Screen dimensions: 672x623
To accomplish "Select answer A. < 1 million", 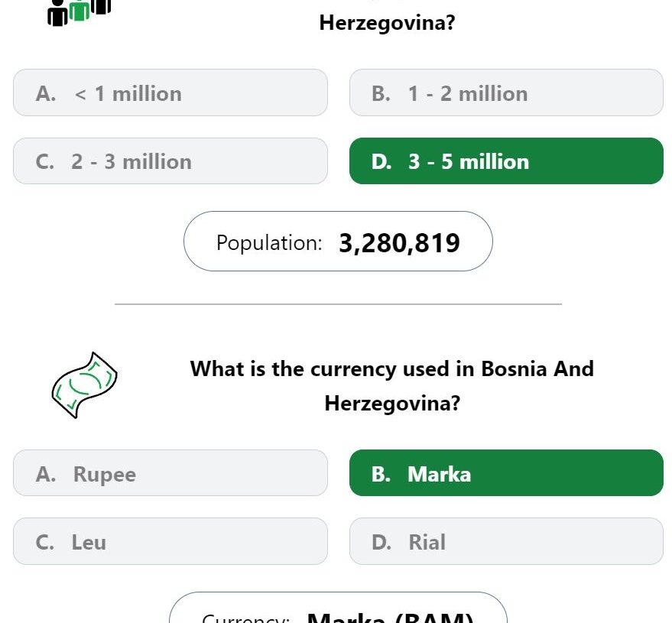I will click(170, 92).
